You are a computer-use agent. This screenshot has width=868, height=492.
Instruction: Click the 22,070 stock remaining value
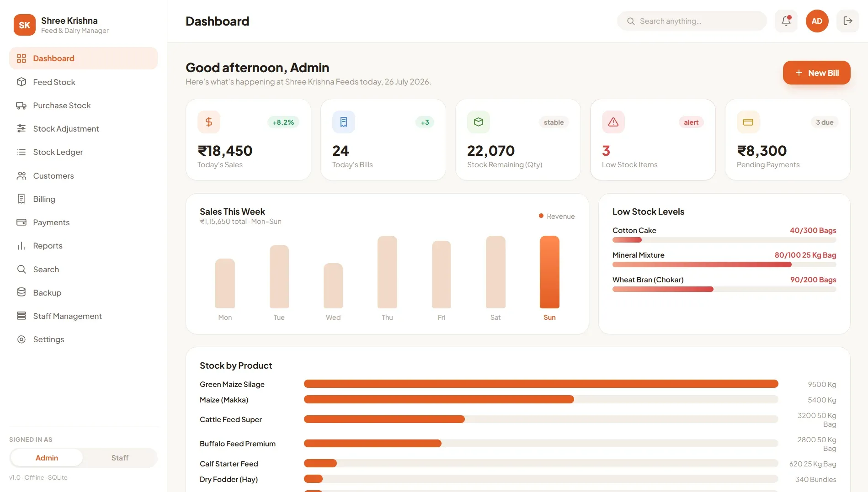click(491, 151)
